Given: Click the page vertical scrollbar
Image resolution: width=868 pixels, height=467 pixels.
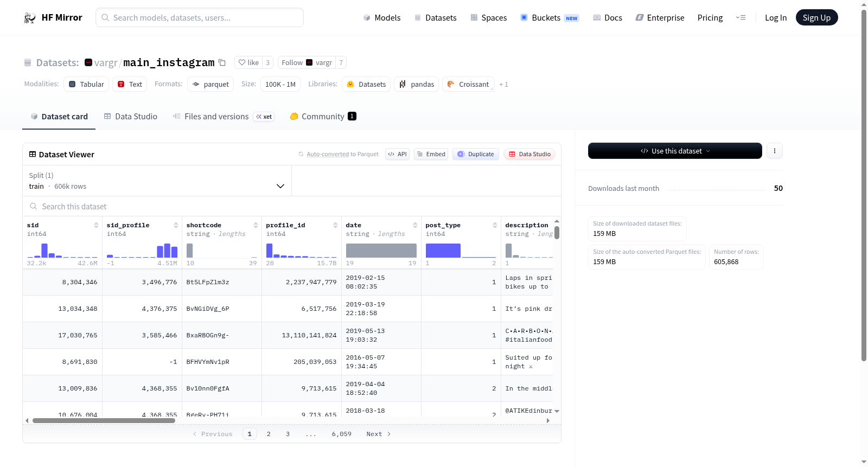Looking at the screenshot, I should (864, 184).
